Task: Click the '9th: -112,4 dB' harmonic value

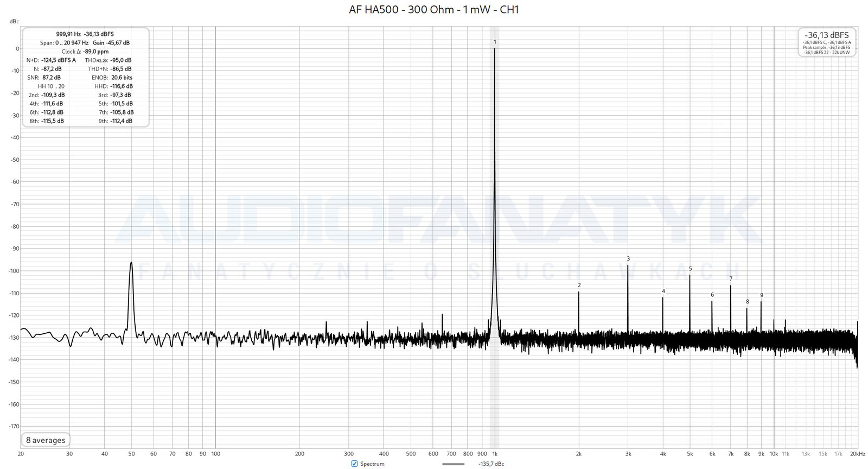Action: pyautogui.click(x=115, y=121)
